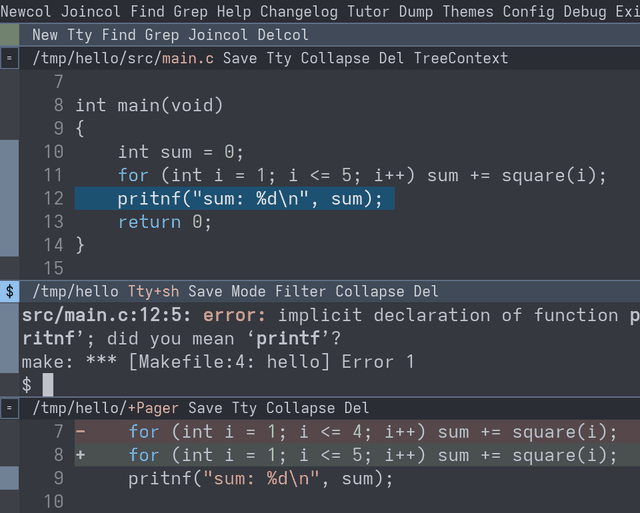The image size is (640, 513).
Task: Click Newcol in the top tag bar
Action: [26, 11]
